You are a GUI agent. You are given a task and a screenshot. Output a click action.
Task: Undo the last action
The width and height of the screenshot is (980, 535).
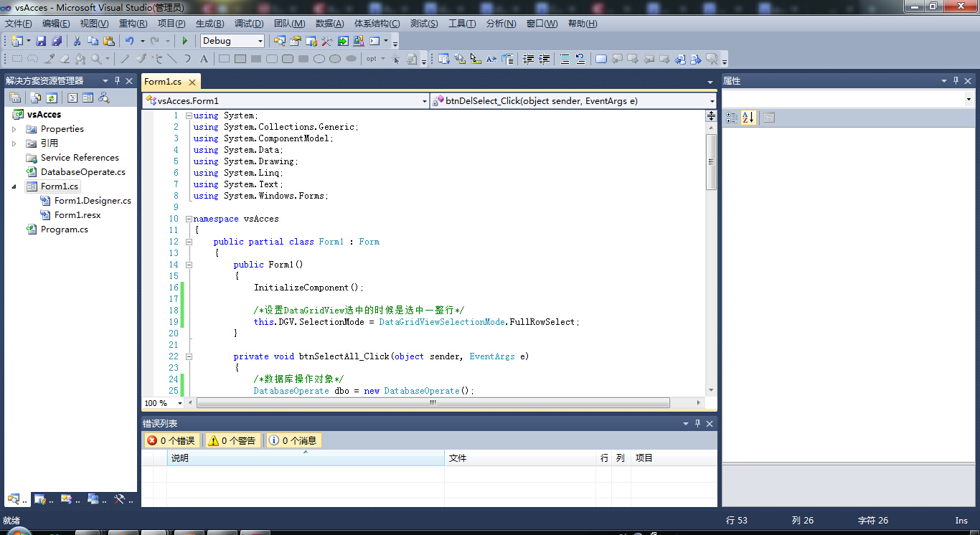pos(130,41)
